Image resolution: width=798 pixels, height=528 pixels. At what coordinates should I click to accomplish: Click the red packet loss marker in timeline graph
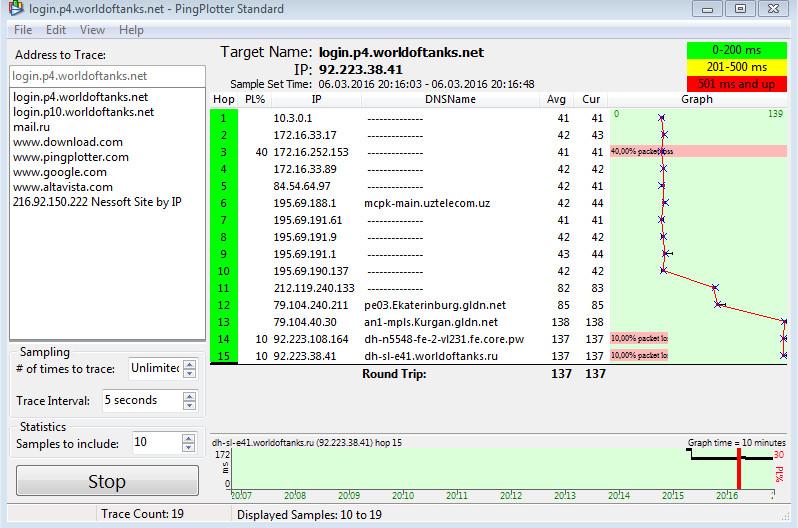(739, 469)
